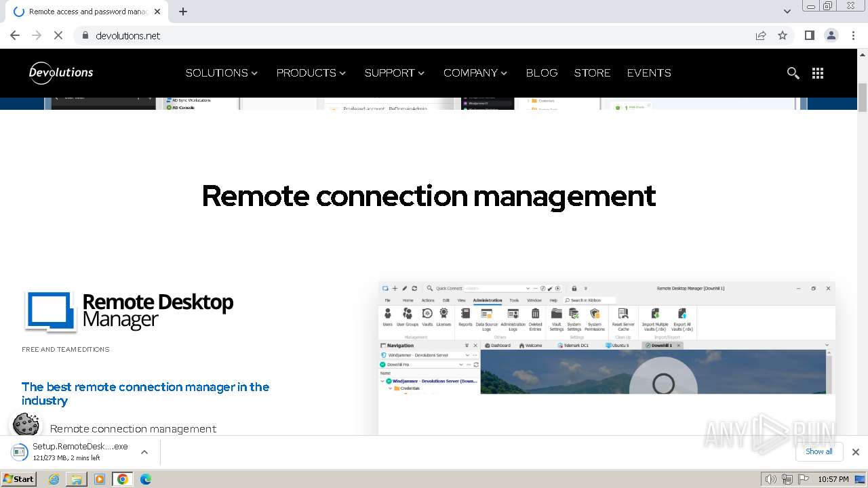This screenshot has width=868, height=488.
Task: Click the network tray icon
Action: point(787,479)
